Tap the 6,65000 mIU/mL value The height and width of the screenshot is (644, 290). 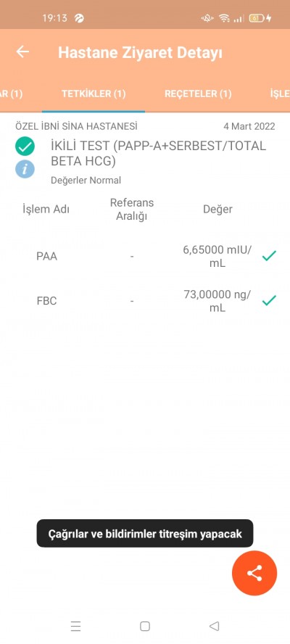[x=217, y=256]
